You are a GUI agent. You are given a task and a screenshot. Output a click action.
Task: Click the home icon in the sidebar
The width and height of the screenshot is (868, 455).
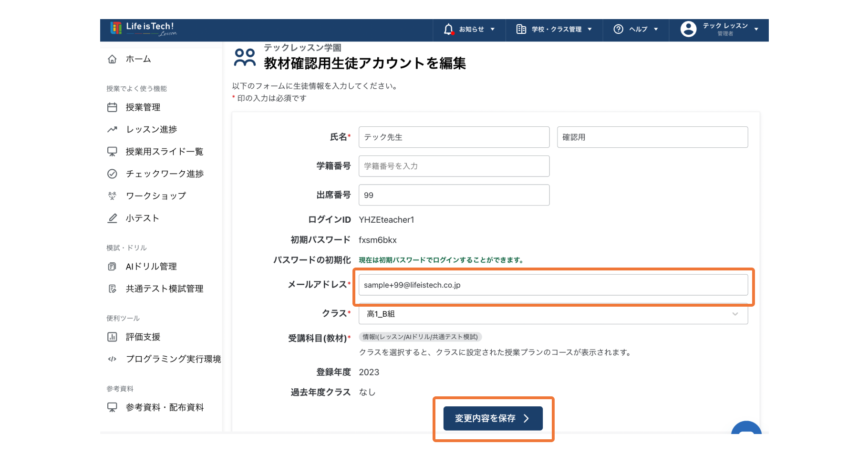click(x=112, y=59)
